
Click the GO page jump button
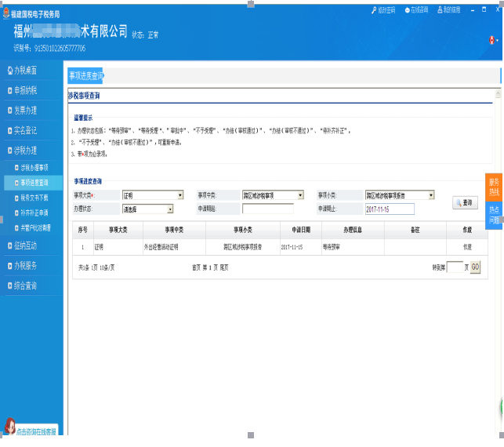point(475,267)
